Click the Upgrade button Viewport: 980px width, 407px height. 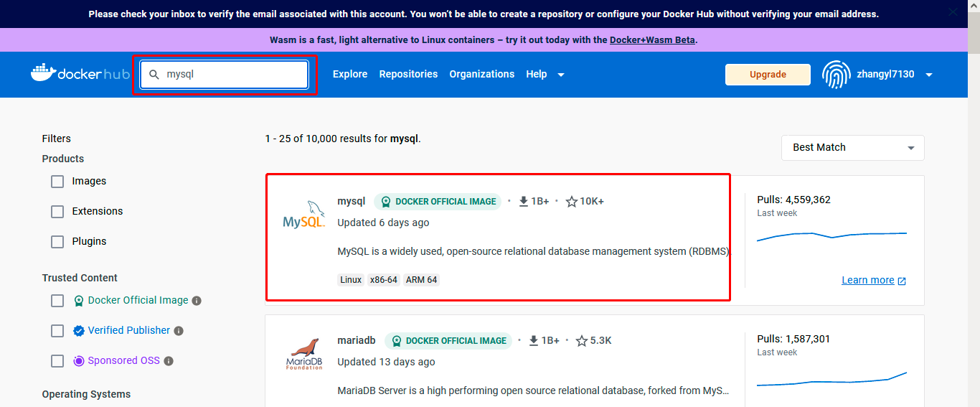768,75
